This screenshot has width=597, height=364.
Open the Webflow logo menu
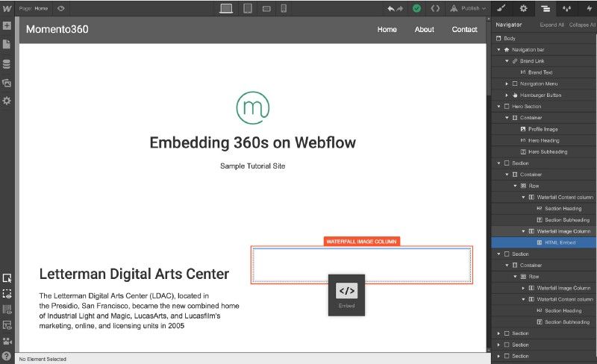(7, 8)
